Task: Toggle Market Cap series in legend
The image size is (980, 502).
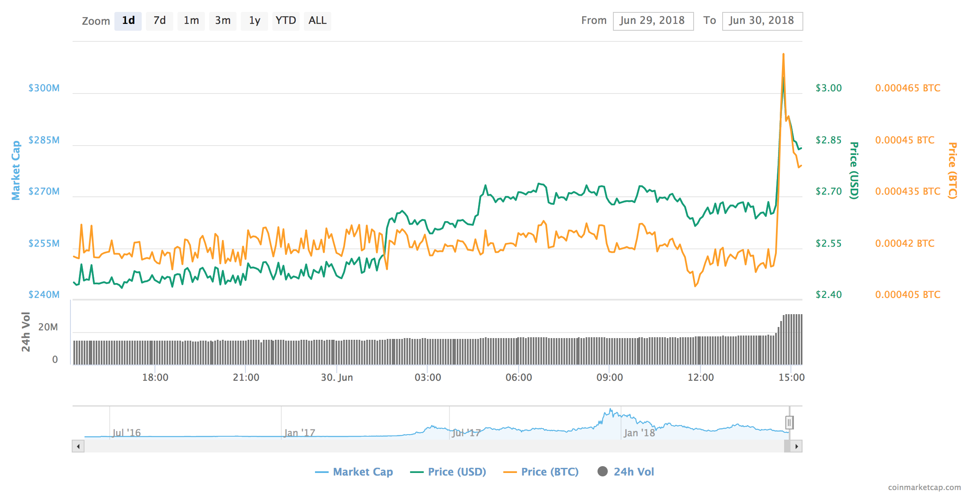Action: pos(354,472)
